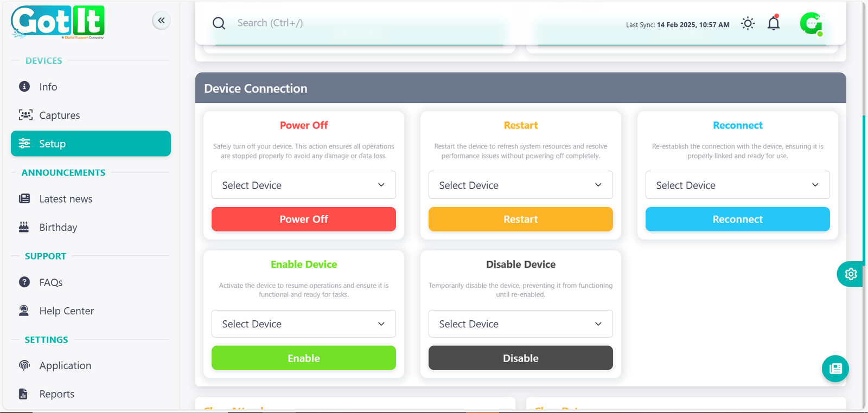Open the floating news icon button
Image resolution: width=868 pixels, height=413 pixels.
click(835, 369)
